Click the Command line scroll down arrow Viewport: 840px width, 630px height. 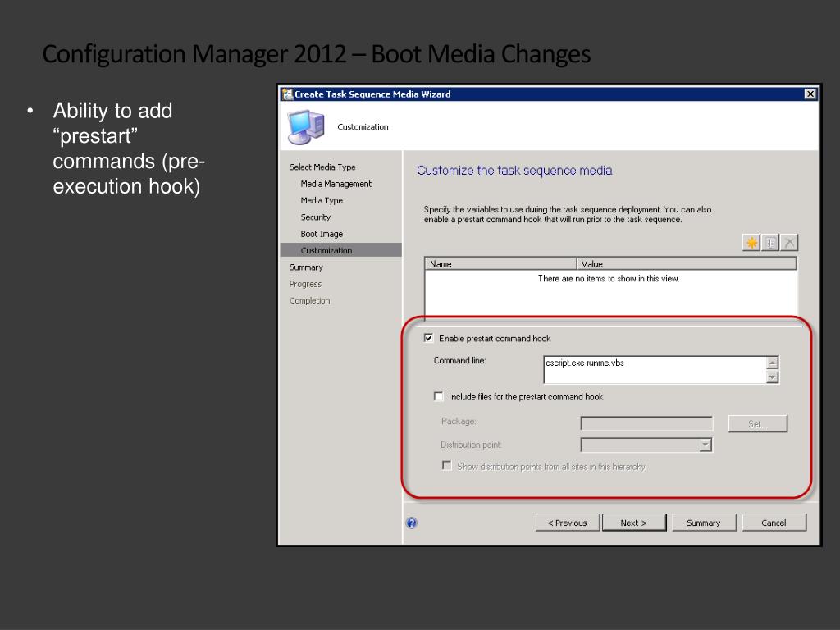click(x=772, y=377)
